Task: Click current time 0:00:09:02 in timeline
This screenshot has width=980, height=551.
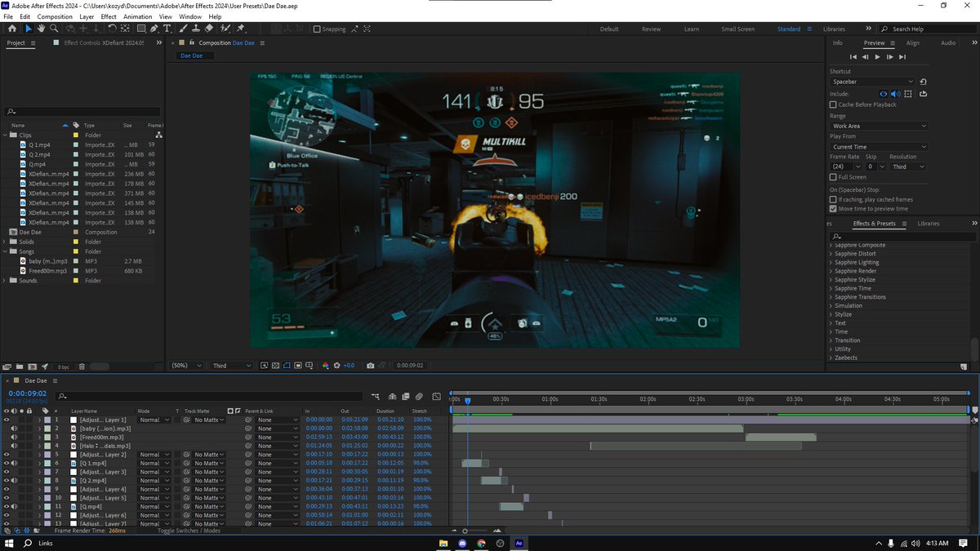Action: (27, 393)
